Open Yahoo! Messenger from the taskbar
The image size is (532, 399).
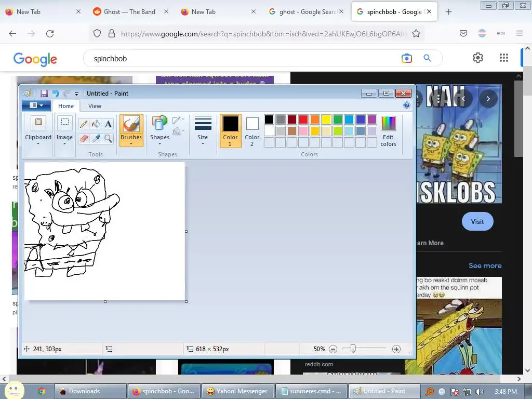point(237,391)
